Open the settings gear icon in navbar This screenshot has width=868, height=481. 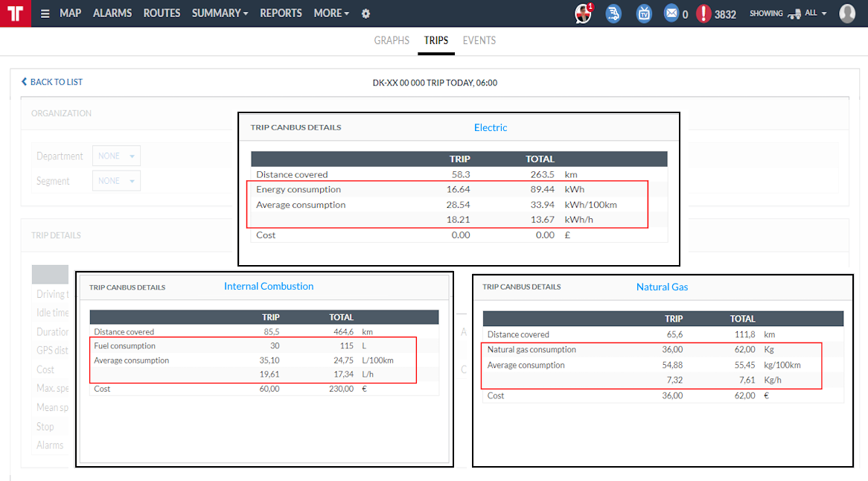pyautogui.click(x=366, y=14)
